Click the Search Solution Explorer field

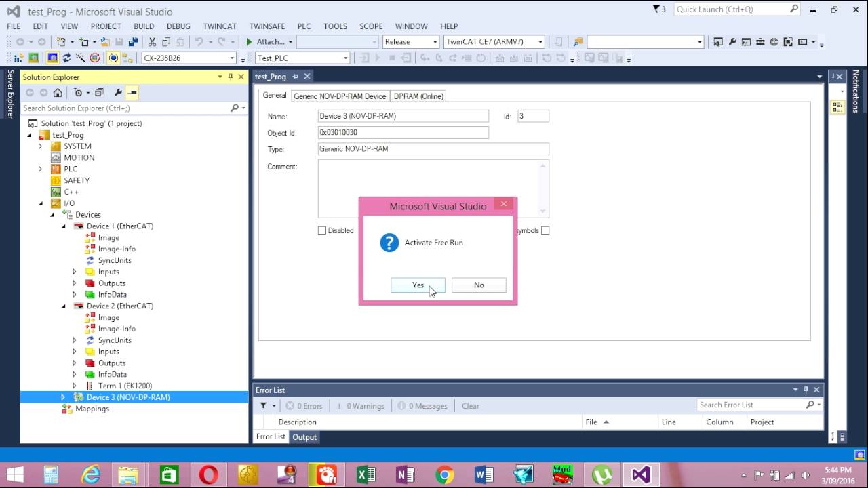133,108
